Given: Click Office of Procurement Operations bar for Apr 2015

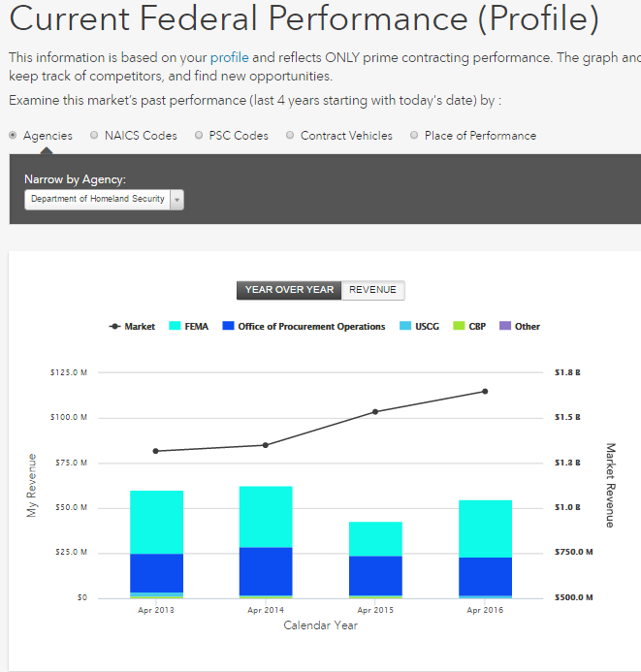Looking at the screenshot, I should point(375,576).
